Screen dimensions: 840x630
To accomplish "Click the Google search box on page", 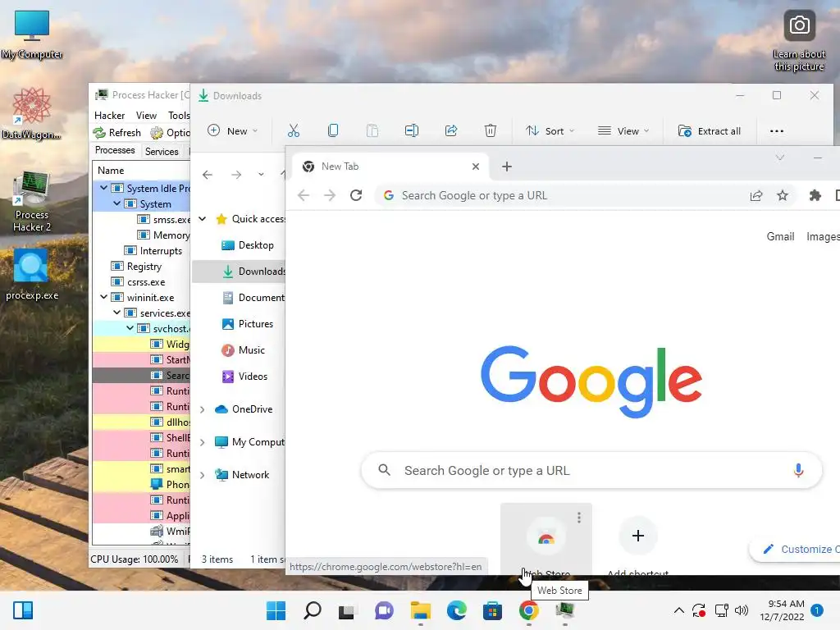I will (x=591, y=470).
